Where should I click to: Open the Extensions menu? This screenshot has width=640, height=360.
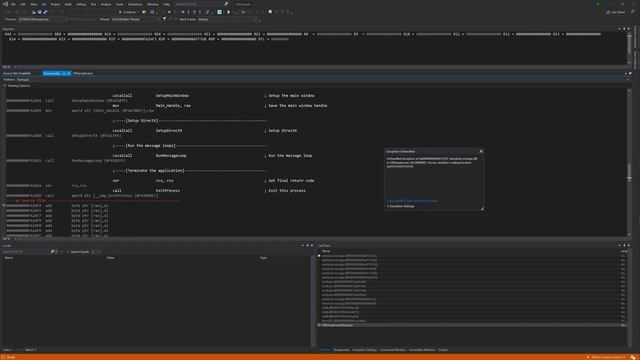[x=135, y=4]
